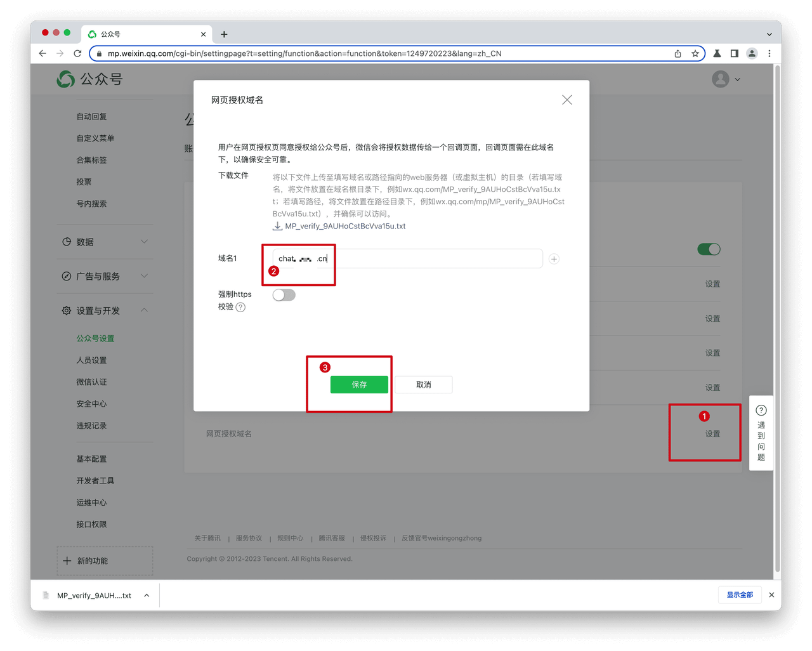Open the help icon next to 强制https校验
Screen dimensions: 812x651
[x=241, y=307]
